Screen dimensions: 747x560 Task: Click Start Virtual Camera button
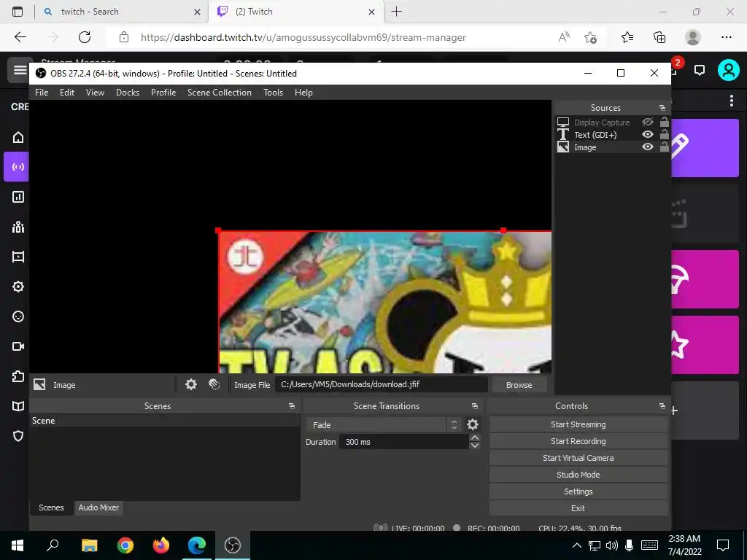(578, 458)
